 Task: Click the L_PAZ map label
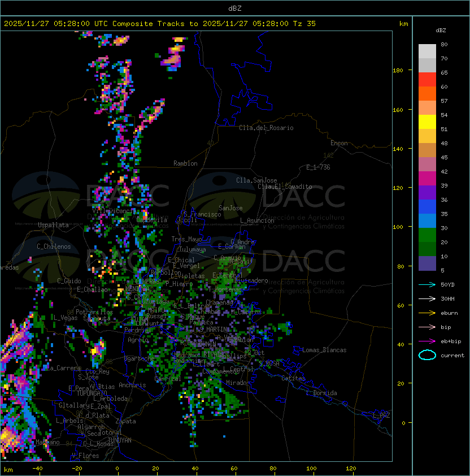click(381, 416)
